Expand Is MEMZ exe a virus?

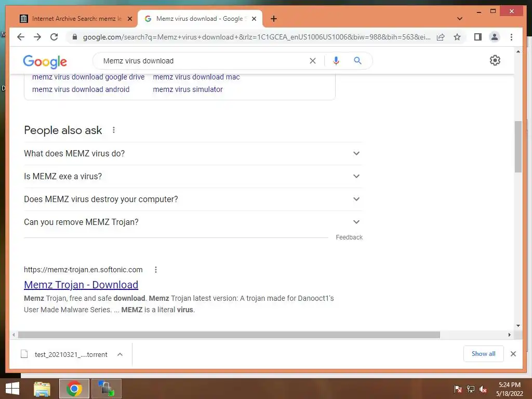click(193, 177)
